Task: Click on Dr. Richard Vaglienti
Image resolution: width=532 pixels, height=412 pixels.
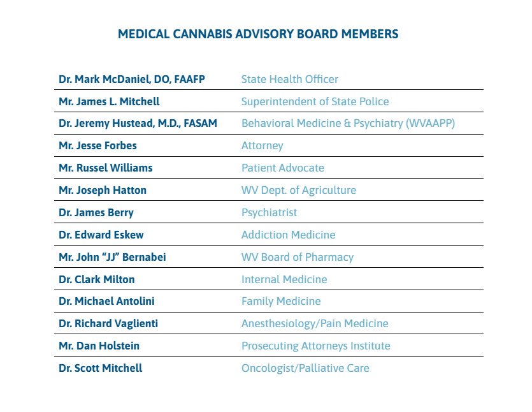Action: tap(108, 323)
